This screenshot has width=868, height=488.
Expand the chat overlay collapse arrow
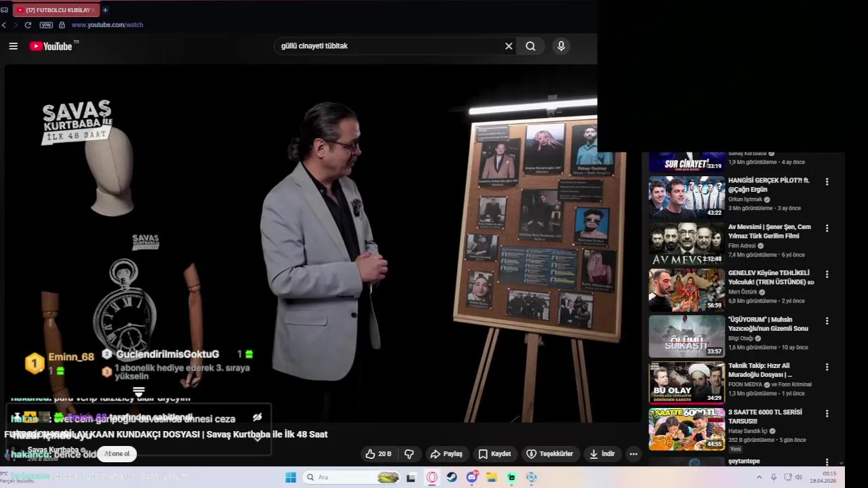click(138, 392)
